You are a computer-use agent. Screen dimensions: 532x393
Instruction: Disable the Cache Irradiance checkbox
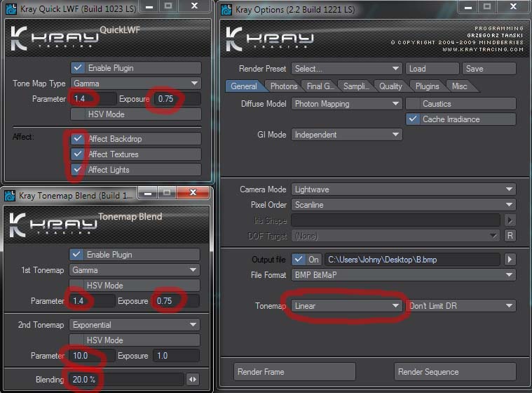(x=413, y=119)
